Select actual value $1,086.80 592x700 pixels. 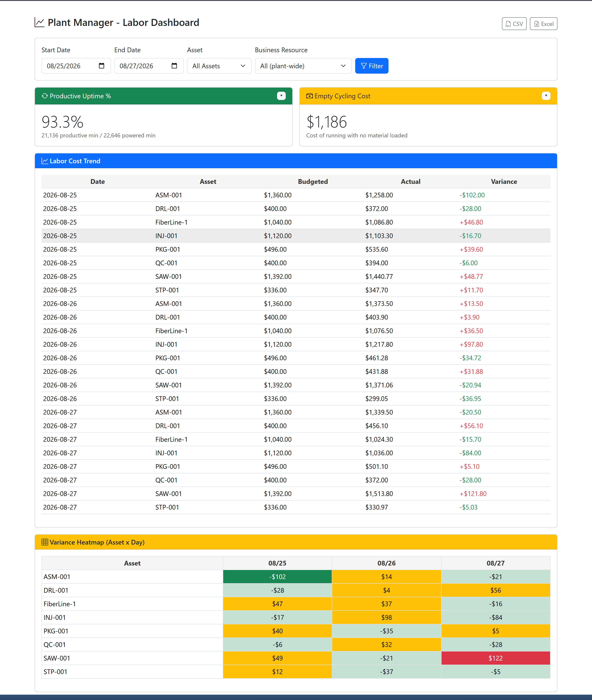click(379, 222)
